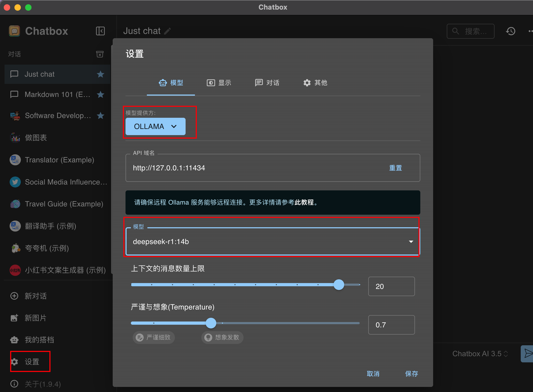The image size is (533, 392).
Task: Open the OLLAMA model provider dropdown
Action: 155,126
